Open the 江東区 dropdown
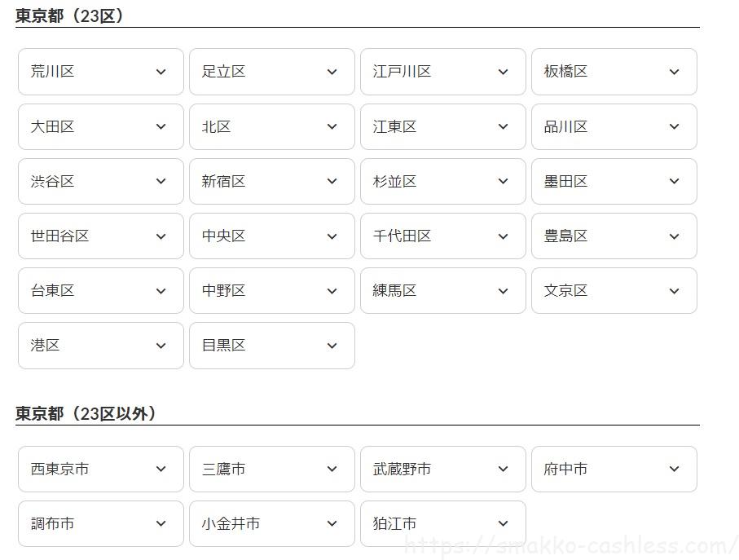The height and width of the screenshot is (560, 739). click(443, 126)
